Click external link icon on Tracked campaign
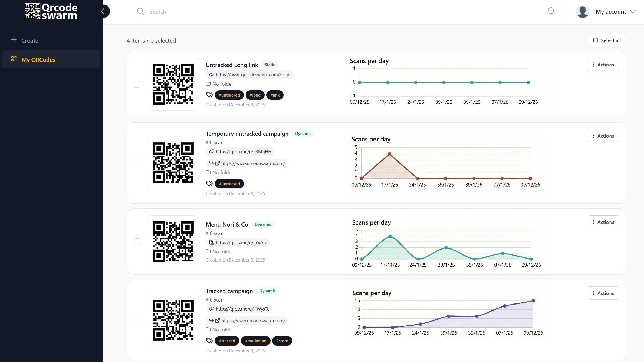The height and width of the screenshot is (362, 644). pyautogui.click(x=217, y=320)
